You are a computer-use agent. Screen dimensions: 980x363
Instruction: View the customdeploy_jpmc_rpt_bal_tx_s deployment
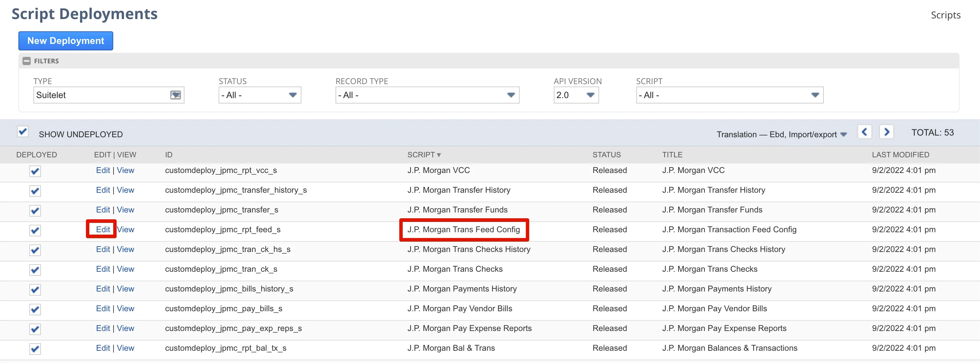(125, 348)
